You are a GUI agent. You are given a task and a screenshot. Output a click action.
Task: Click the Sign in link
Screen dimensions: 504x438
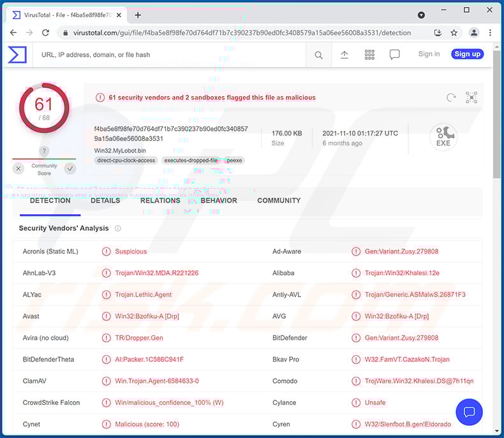click(429, 54)
